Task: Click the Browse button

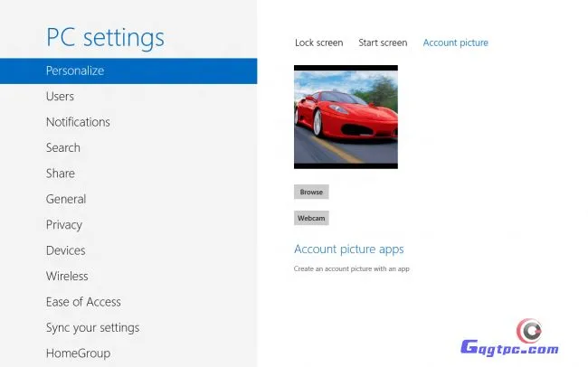Action: pyautogui.click(x=311, y=192)
